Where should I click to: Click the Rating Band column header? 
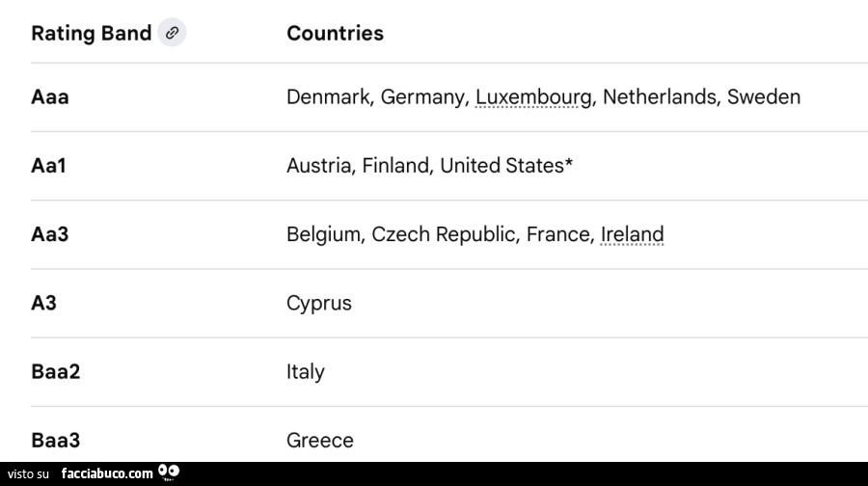point(92,33)
